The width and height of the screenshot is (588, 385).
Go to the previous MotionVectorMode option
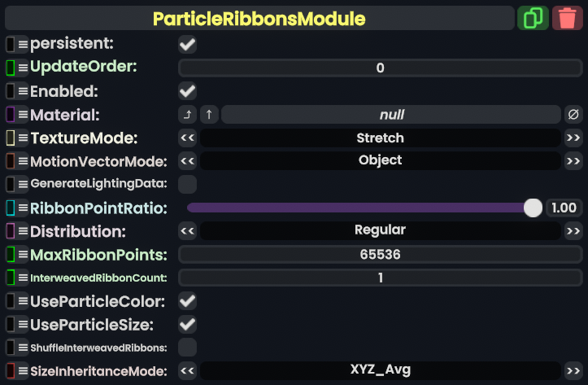click(x=188, y=160)
